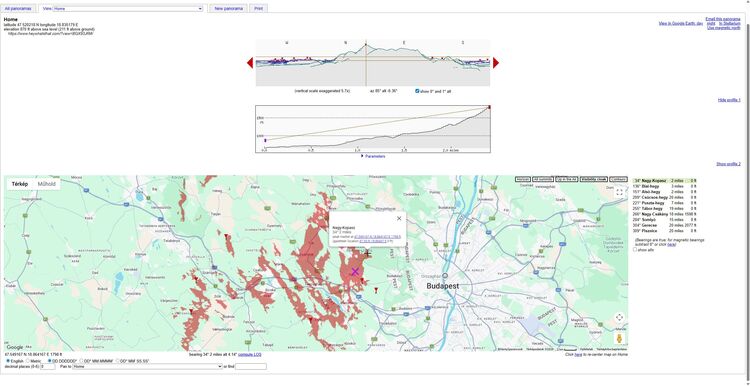Toggle show 0° and 1° alt checkbox

[x=417, y=90]
